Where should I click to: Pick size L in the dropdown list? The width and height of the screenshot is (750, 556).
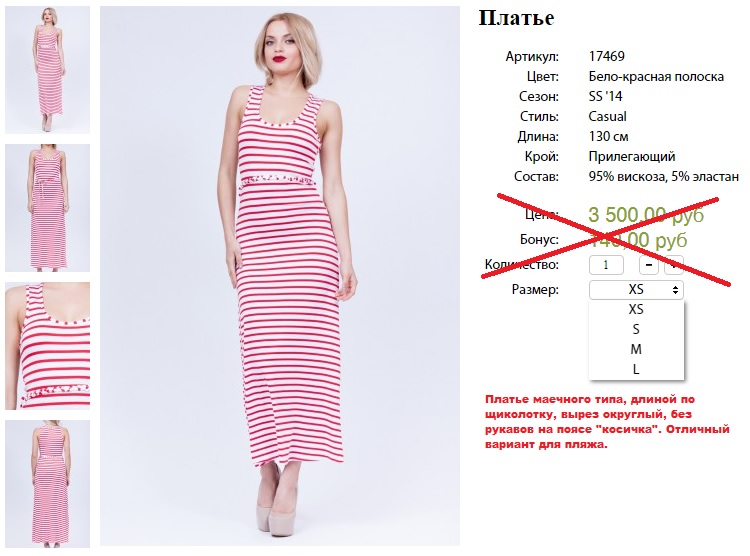click(636, 369)
